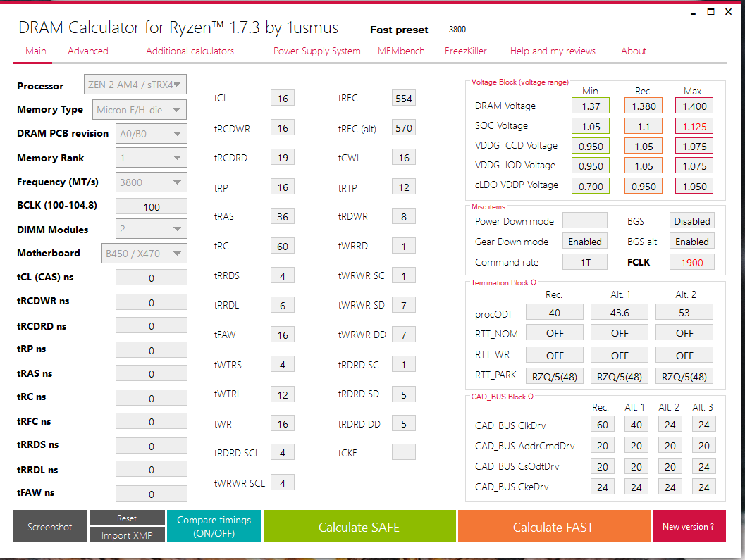The width and height of the screenshot is (745, 560).
Task: Expand the Memory Type dropdown
Action: tap(140, 110)
